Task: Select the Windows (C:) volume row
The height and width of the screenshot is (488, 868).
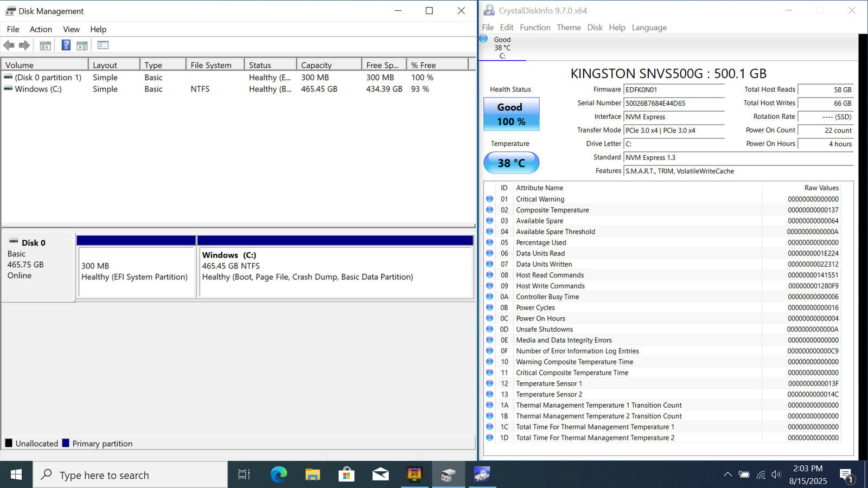Action: pos(38,89)
